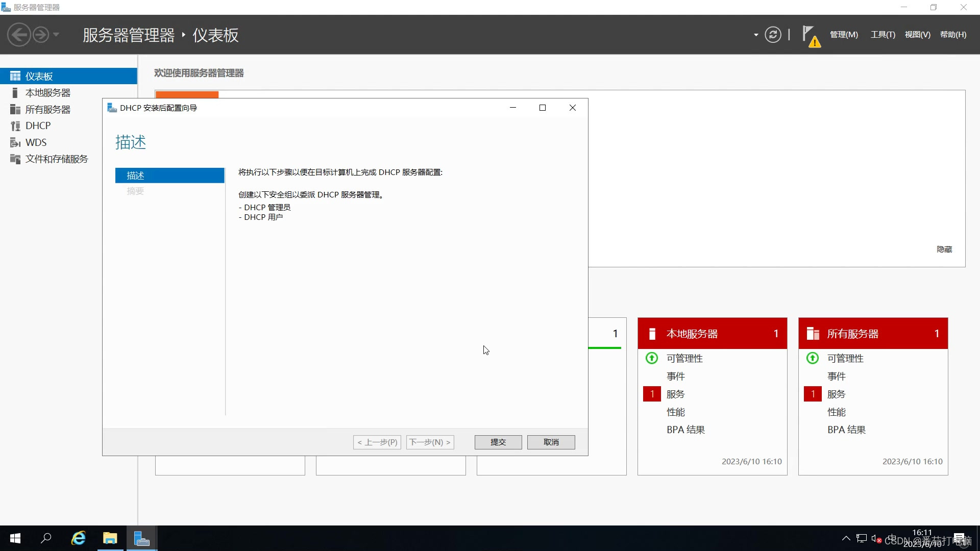Open the 工具(T) menu
Screen dimensions: 980x551
click(883, 35)
